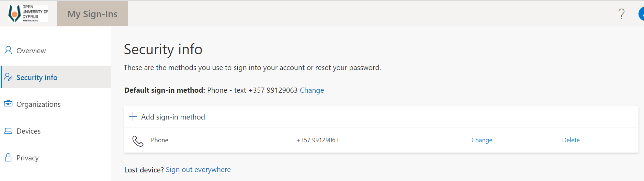Open the help question mark icon

click(621, 14)
